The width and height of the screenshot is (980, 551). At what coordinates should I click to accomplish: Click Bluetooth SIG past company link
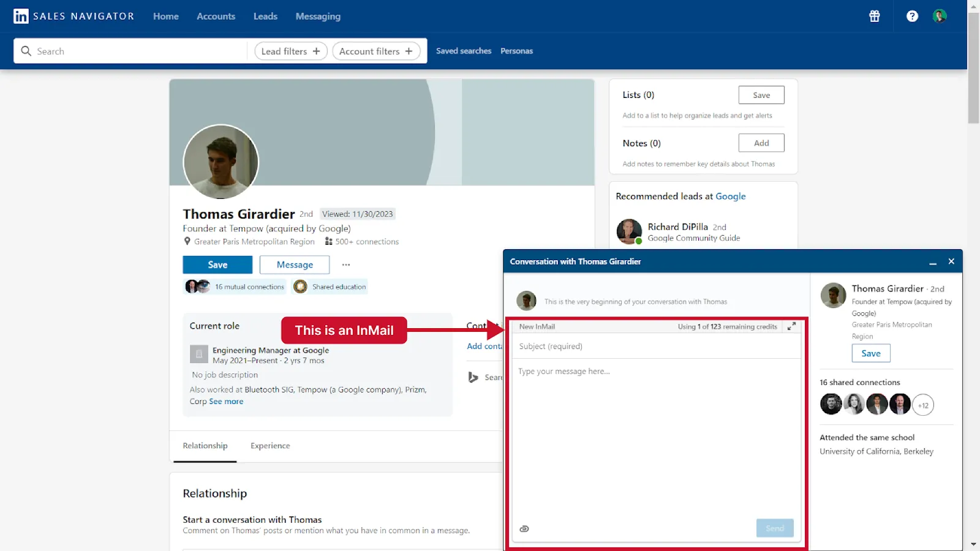tap(269, 390)
